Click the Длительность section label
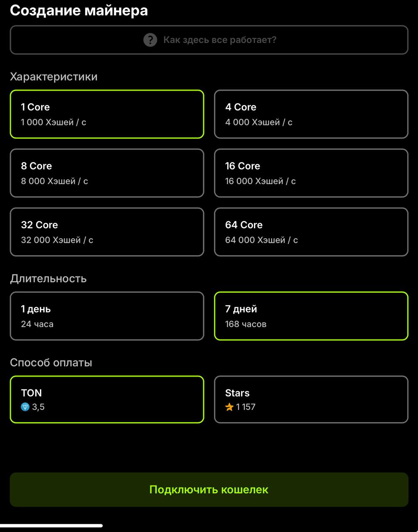Image resolution: width=418 pixels, height=532 pixels. pyautogui.click(x=48, y=278)
